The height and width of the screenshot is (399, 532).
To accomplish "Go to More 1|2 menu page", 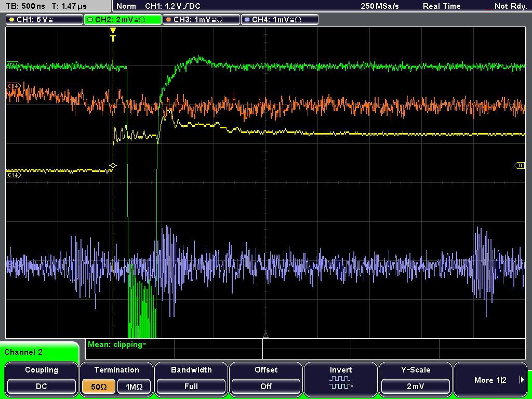I will pos(490,380).
